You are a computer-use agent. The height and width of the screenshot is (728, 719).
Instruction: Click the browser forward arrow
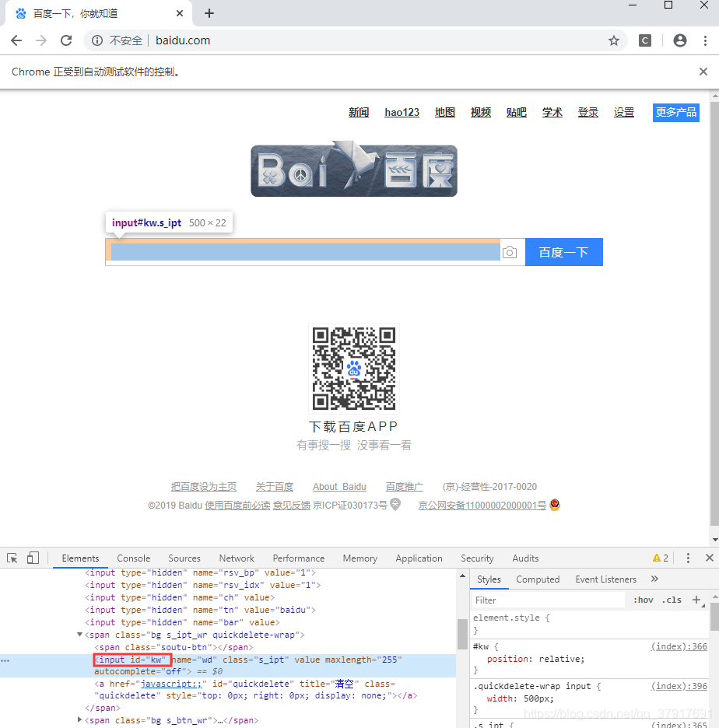(x=41, y=41)
